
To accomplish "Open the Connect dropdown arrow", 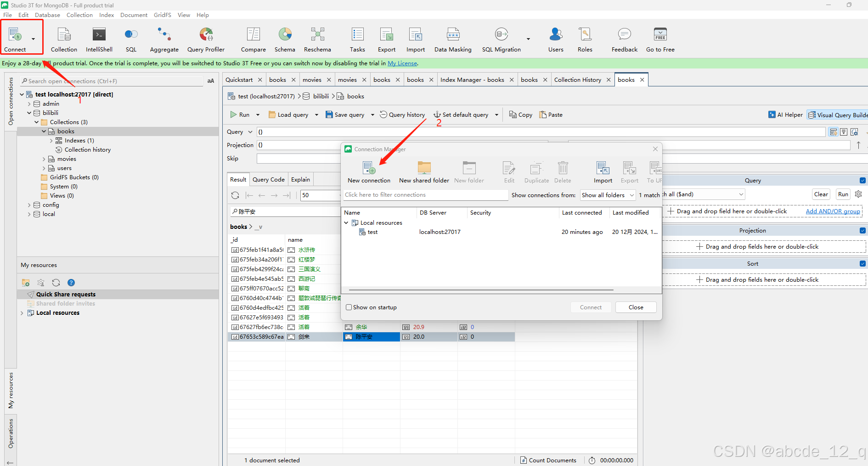I will [x=33, y=39].
